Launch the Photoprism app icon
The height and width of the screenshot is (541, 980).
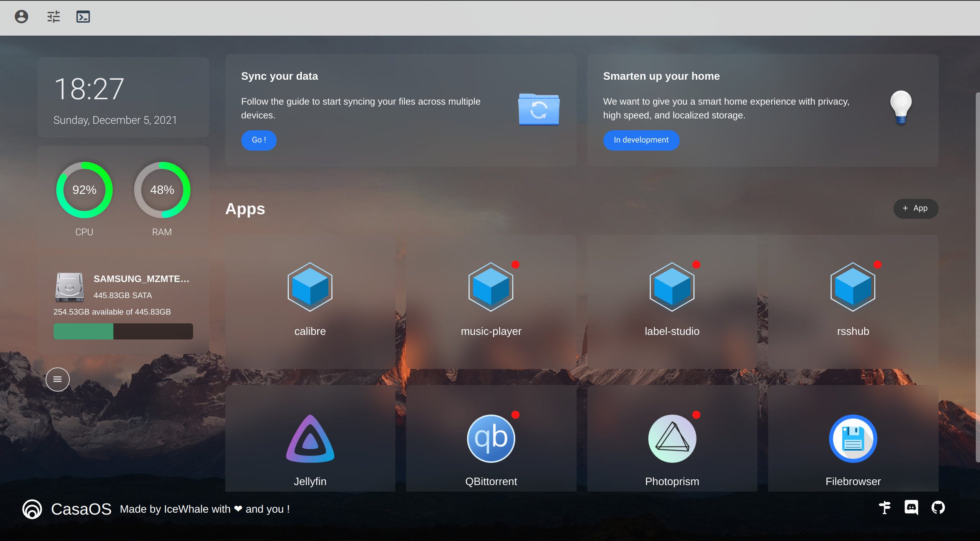pos(672,438)
